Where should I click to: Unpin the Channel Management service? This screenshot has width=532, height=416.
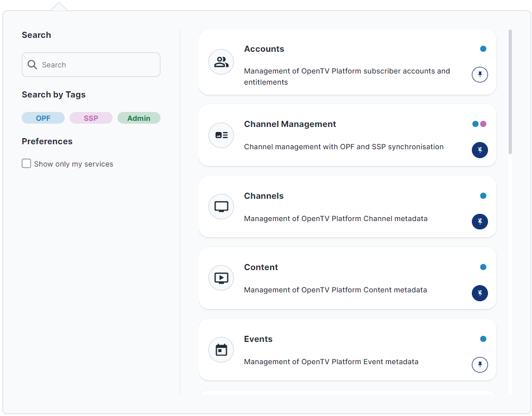[480, 150]
